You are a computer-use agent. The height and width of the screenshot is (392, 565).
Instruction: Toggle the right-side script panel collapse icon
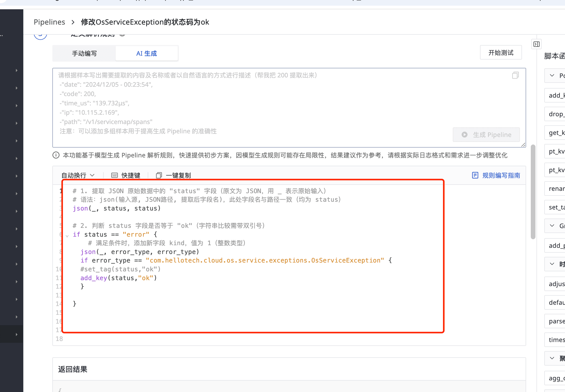click(x=536, y=44)
